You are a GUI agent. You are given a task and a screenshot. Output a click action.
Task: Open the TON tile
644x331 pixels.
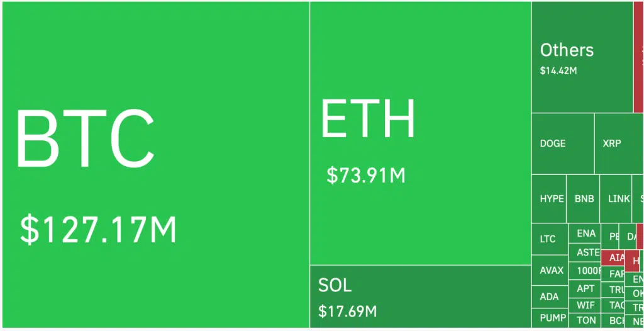(586, 320)
